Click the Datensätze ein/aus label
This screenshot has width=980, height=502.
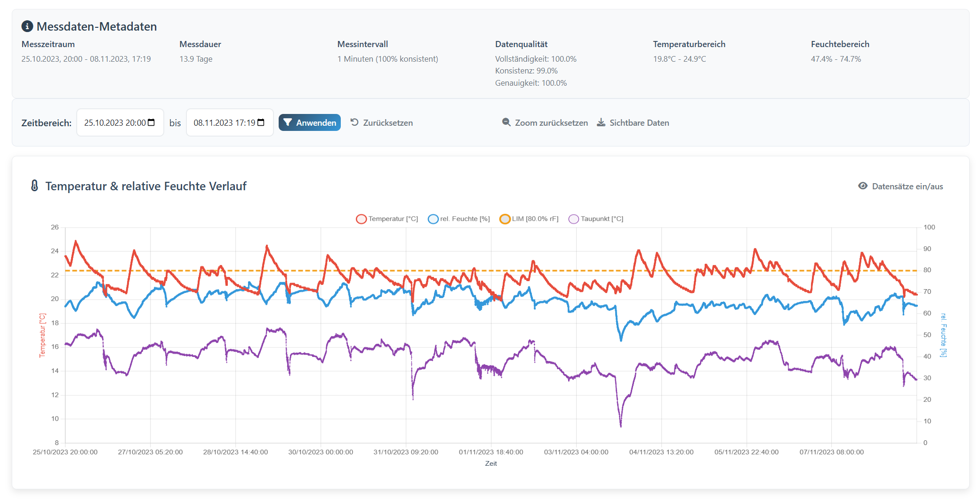(907, 186)
